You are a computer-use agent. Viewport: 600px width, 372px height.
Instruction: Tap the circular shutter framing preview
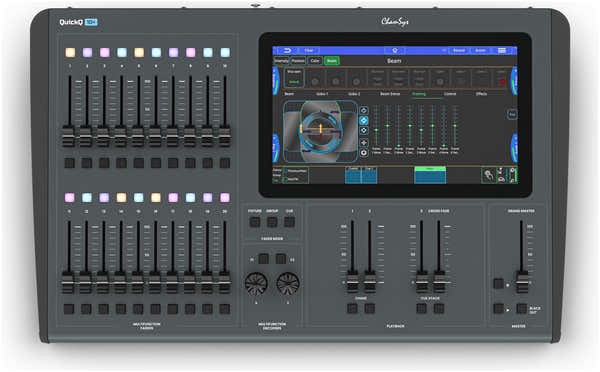point(320,131)
